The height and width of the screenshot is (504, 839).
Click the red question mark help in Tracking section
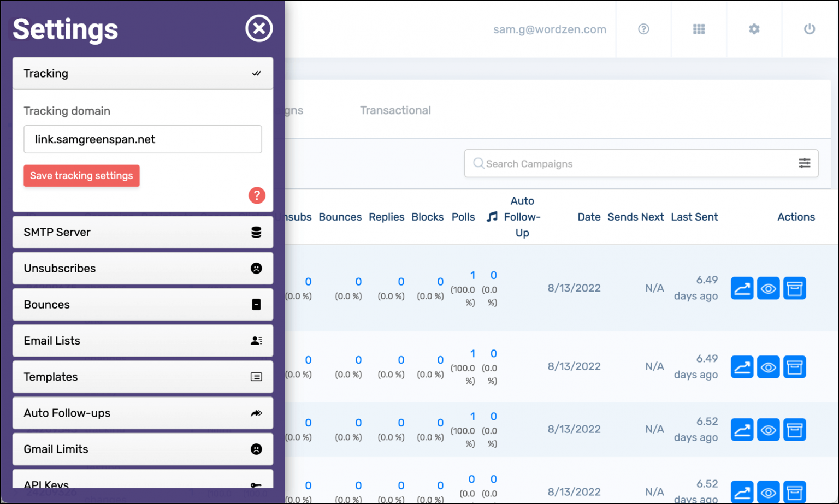tap(257, 195)
